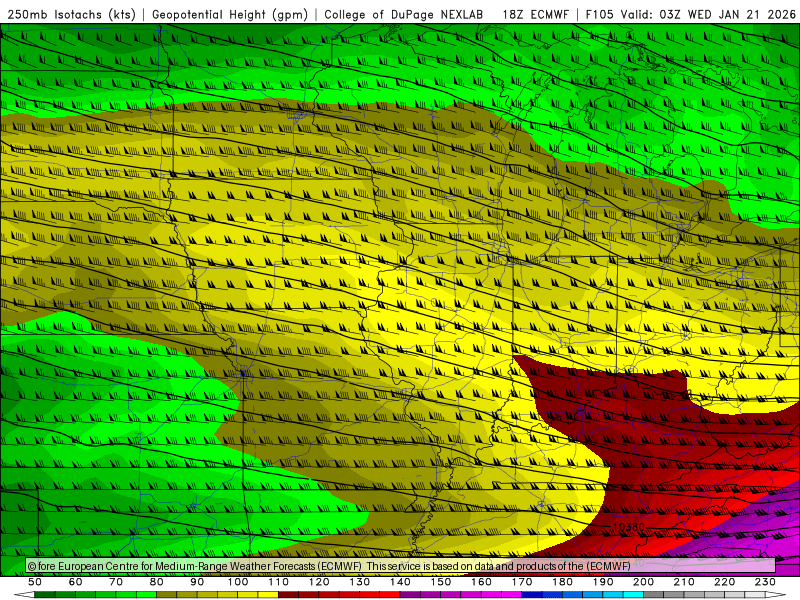Click the "220" value on the color scale
The height and width of the screenshot is (600, 800).
point(724,582)
